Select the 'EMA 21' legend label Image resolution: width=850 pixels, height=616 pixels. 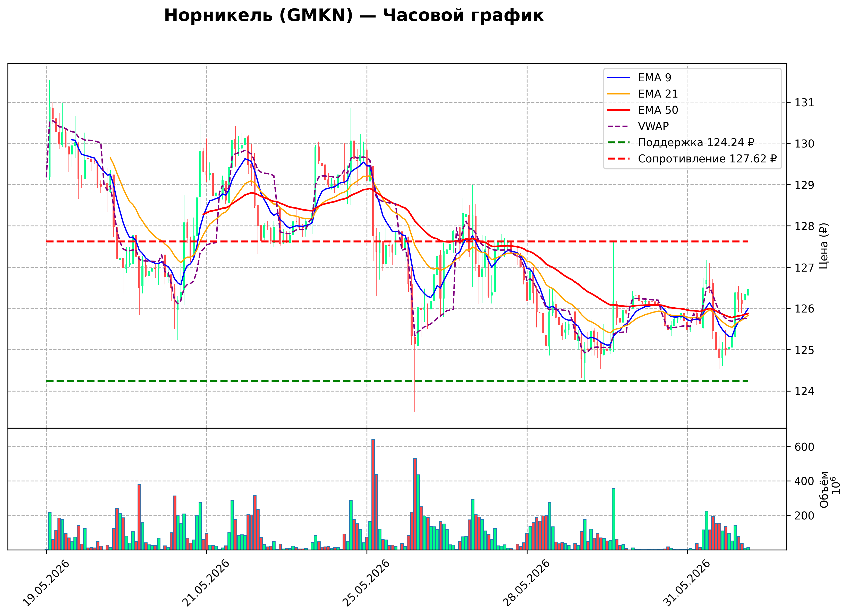click(658, 94)
